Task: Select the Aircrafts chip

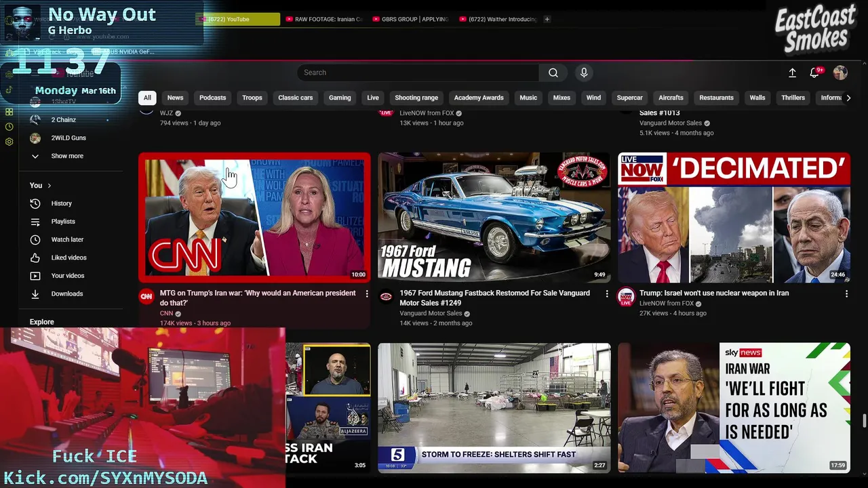Action: point(671,98)
